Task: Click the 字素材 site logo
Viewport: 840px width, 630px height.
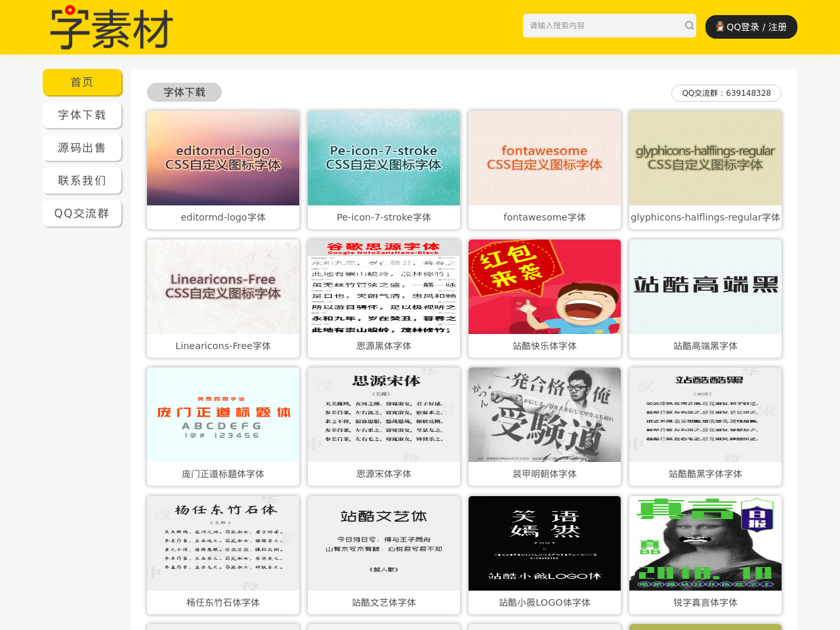Action: pyautogui.click(x=112, y=28)
